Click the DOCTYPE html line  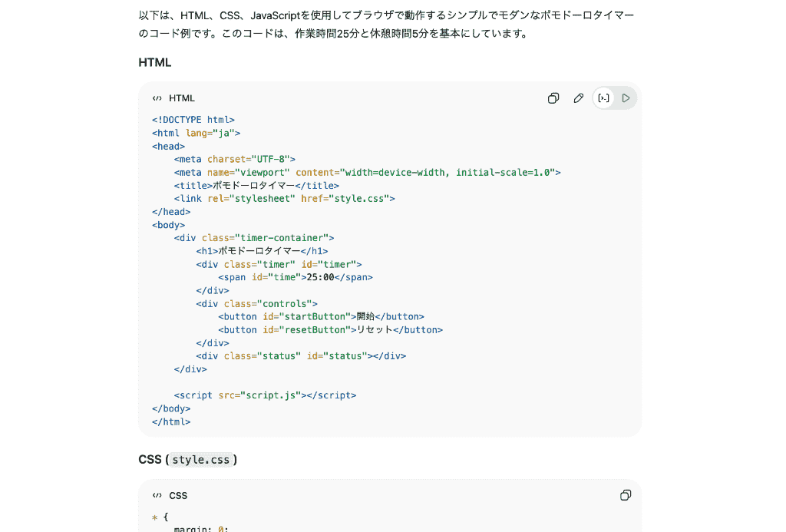click(193, 120)
